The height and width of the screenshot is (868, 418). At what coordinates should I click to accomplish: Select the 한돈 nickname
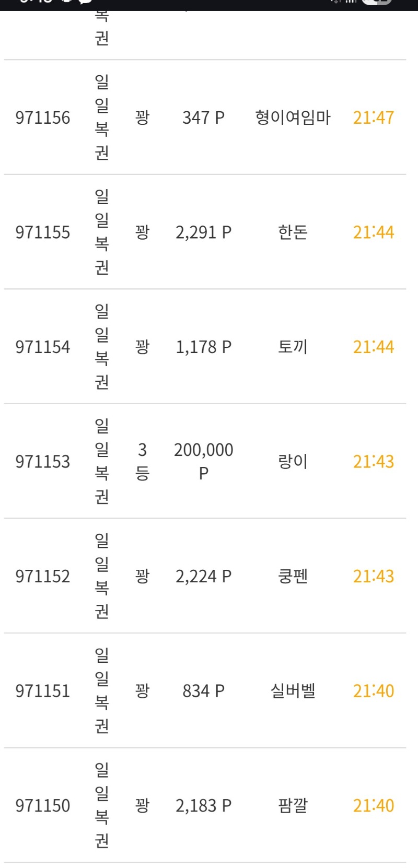pos(293,232)
